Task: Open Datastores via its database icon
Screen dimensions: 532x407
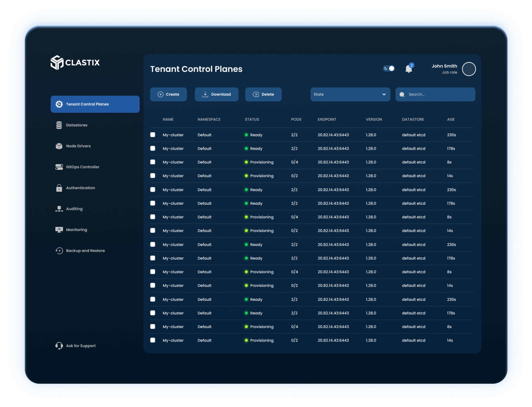Action: [x=59, y=125]
